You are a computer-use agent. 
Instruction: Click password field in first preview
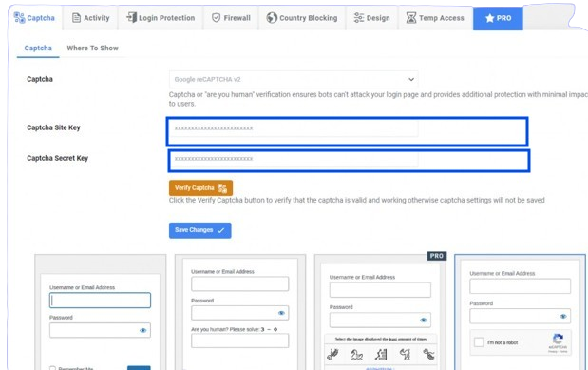(x=100, y=331)
